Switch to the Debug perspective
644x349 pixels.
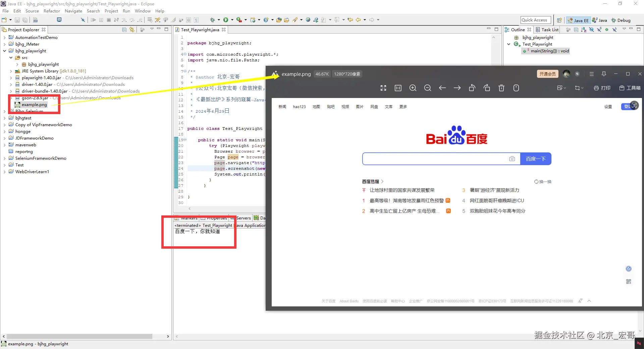pos(621,20)
